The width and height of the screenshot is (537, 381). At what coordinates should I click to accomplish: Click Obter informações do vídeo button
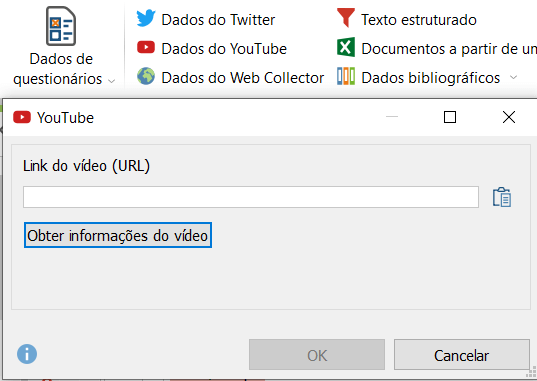118,235
